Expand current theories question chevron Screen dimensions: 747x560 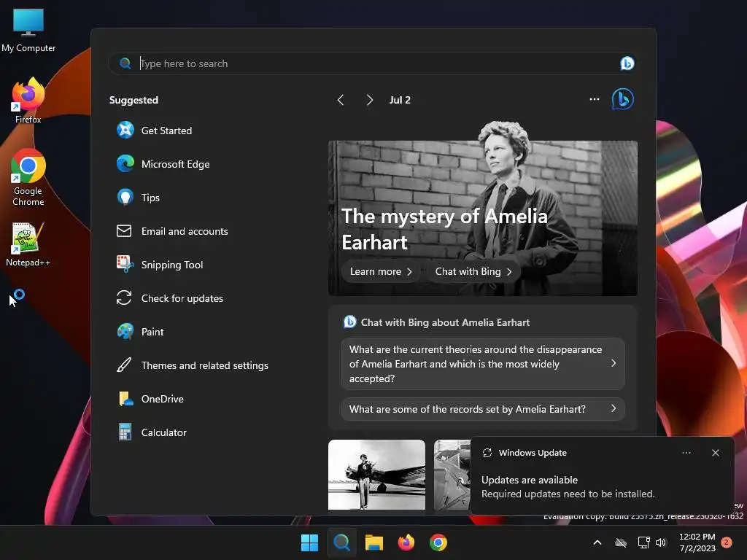[613, 363]
